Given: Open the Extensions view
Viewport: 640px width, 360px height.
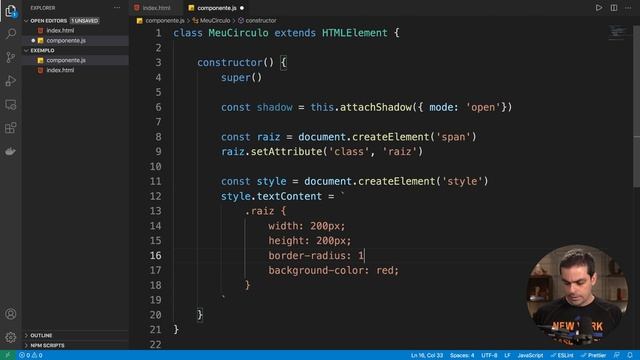Looking at the screenshot, I should click(11, 128).
